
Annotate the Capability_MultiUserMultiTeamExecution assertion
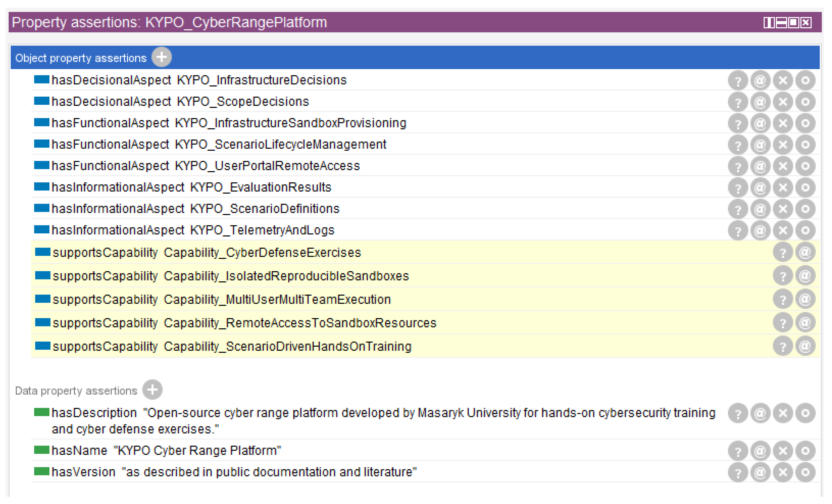(x=806, y=299)
